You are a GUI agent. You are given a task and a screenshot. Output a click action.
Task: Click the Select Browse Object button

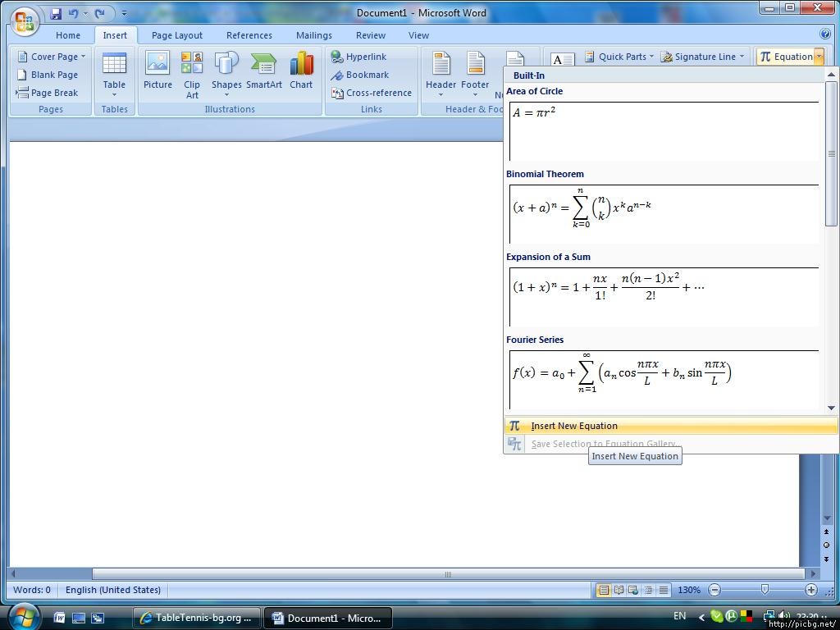(x=827, y=546)
